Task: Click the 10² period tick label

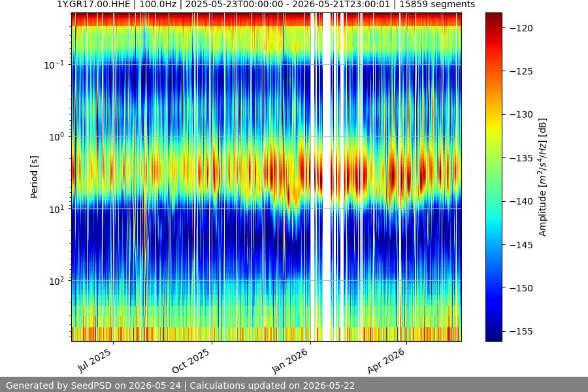Action: pos(57,281)
